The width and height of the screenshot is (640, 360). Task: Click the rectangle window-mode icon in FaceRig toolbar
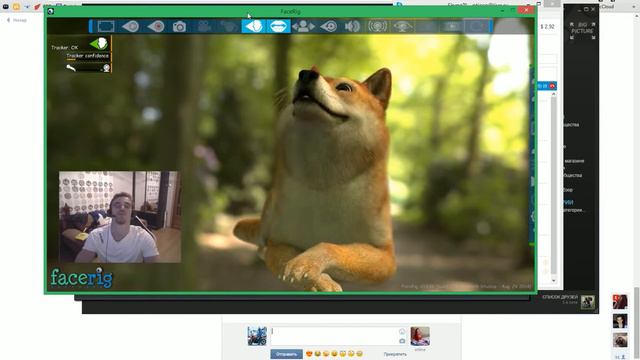[106, 27]
